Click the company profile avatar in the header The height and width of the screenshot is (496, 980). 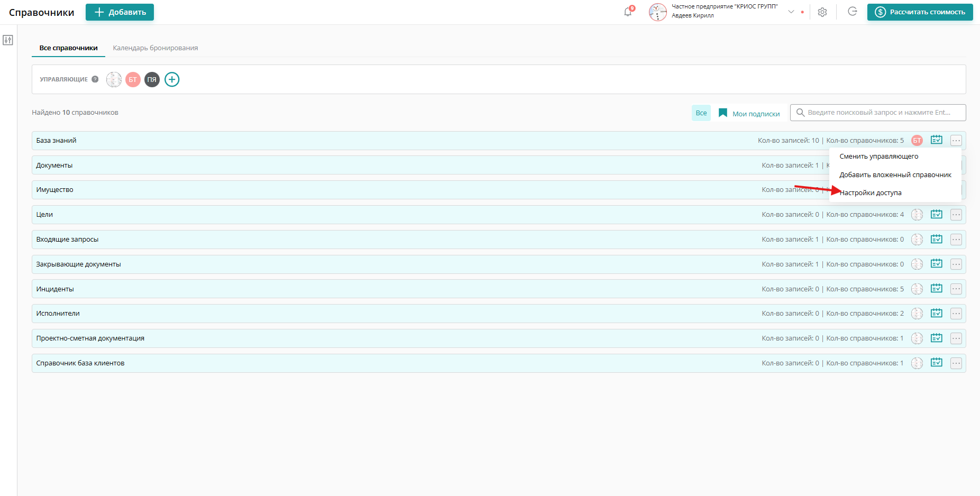657,12
